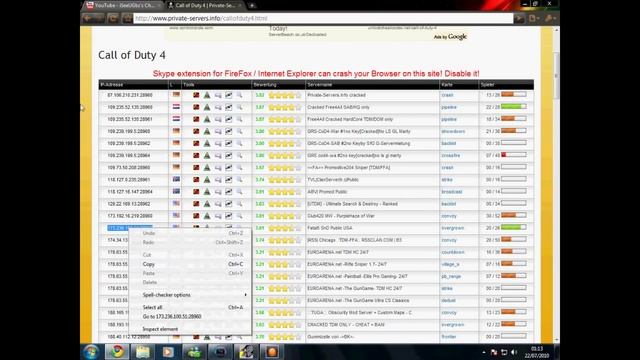This screenshot has height=360, width=640.
Task: Choose Inspect element in the context menu
Action: click(x=160, y=329)
